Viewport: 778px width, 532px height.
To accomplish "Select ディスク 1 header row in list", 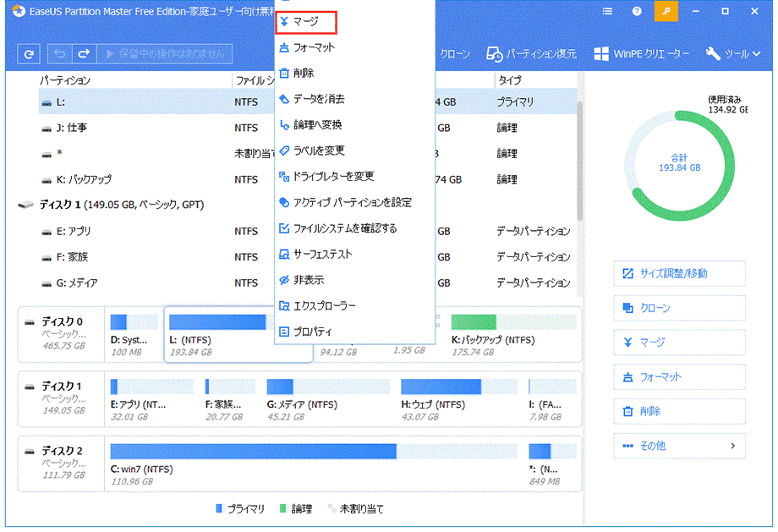I will 122,205.
